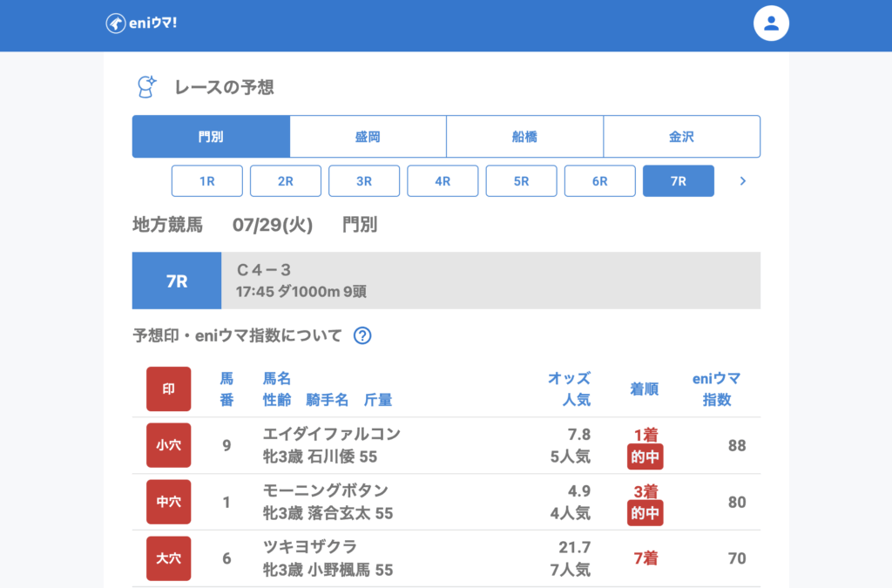The image size is (892, 588).
Task: Click the 中穴 prediction mark badge
Action: [168, 502]
